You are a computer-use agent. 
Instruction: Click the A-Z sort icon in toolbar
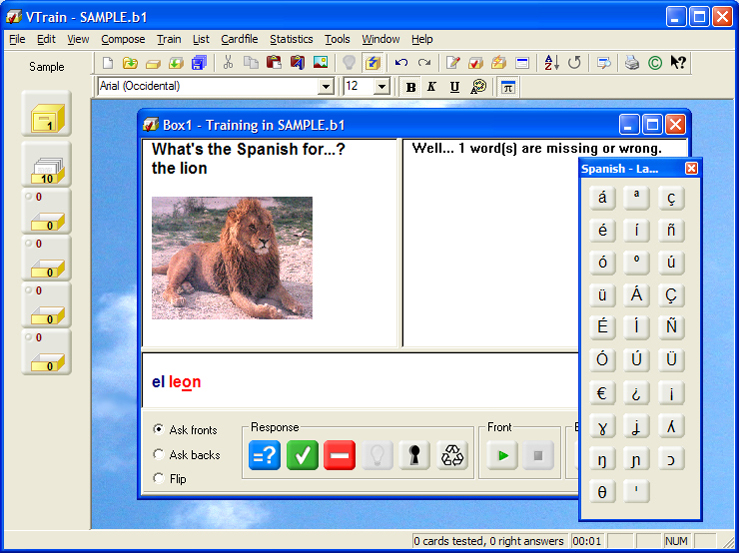tap(551, 63)
